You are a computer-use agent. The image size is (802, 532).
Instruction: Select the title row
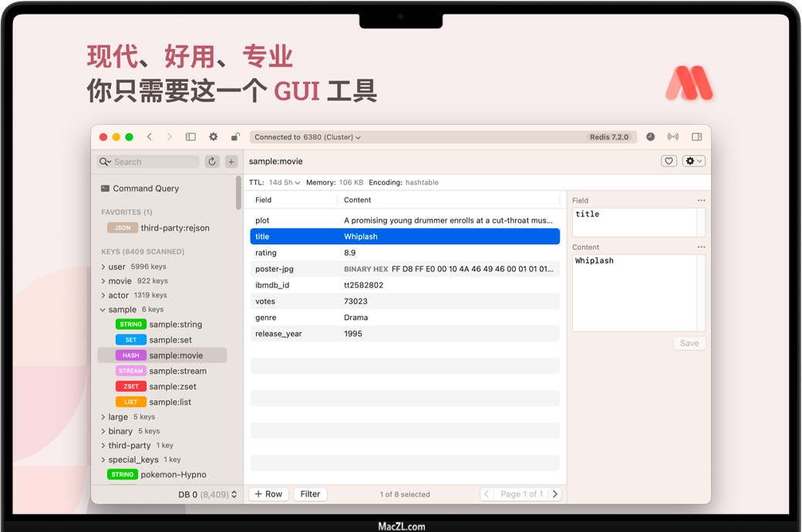405,237
